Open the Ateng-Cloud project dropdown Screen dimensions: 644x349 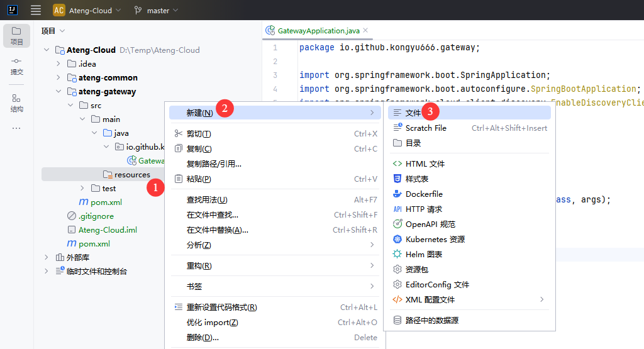pos(87,10)
